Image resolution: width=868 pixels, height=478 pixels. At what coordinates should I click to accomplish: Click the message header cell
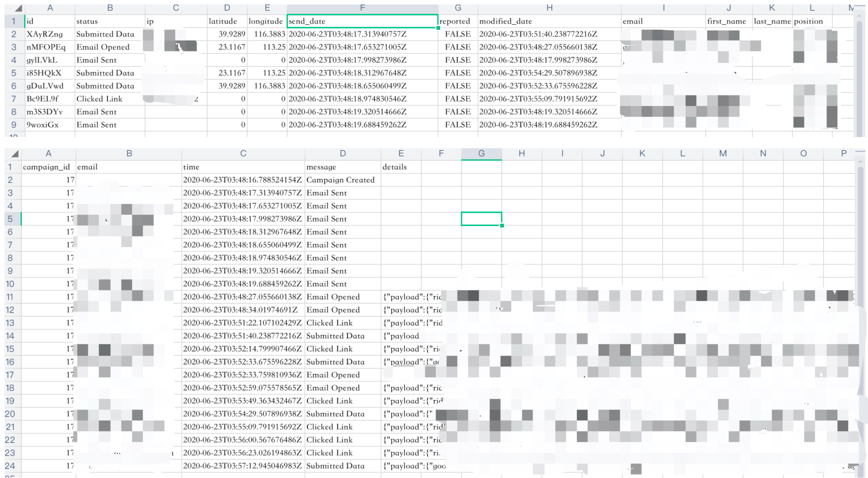[342, 167]
